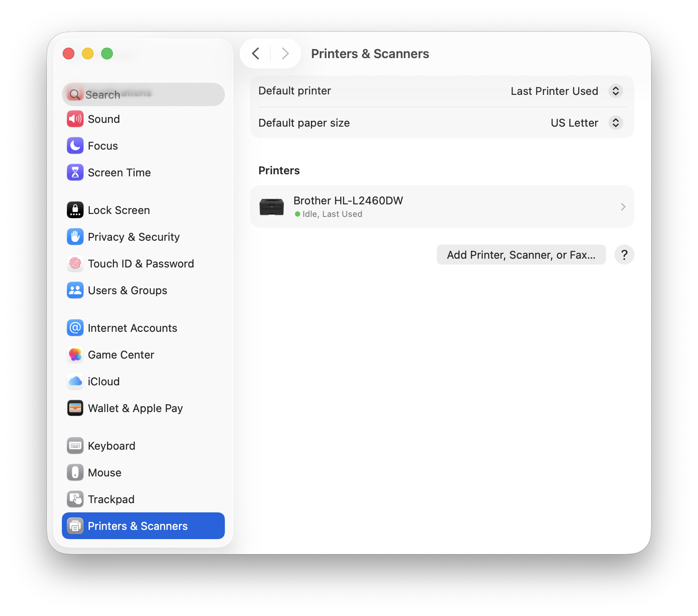
Task: Click the Screen Time hourglass icon
Action: click(75, 173)
